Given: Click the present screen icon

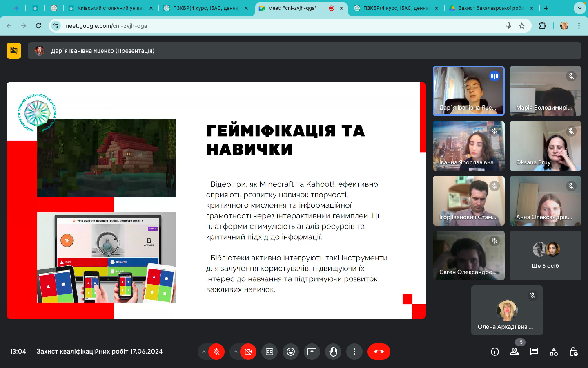Looking at the screenshot, I should click(312, 352).
